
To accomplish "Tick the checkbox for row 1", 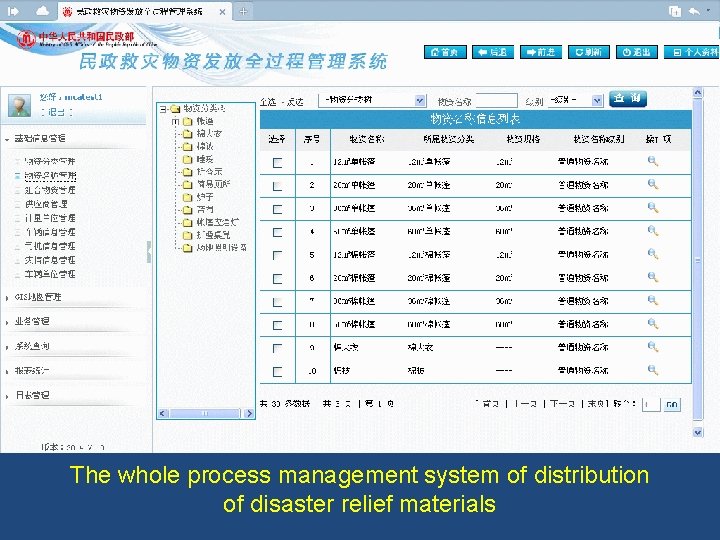I will coord(277,163).
